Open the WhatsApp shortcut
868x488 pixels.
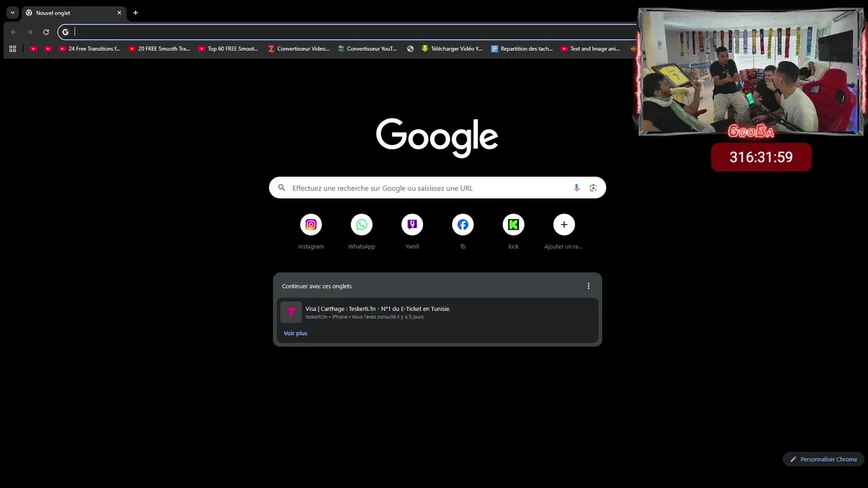click(x=361, y=232)
